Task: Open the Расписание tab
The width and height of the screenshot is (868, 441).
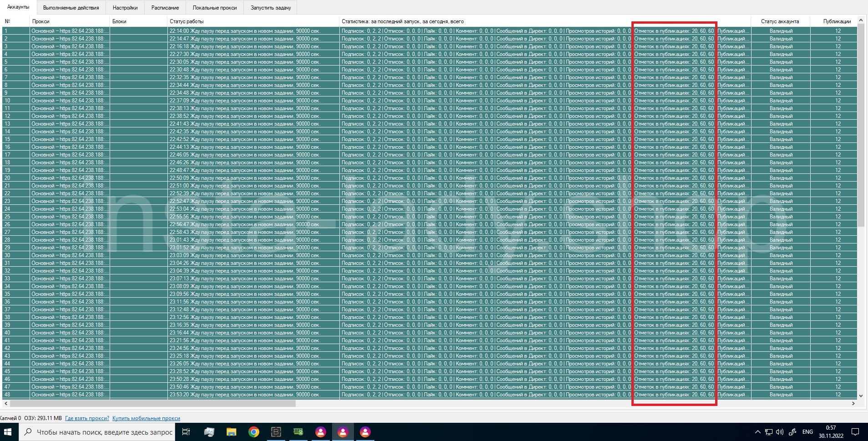Action: click(165, 8)
